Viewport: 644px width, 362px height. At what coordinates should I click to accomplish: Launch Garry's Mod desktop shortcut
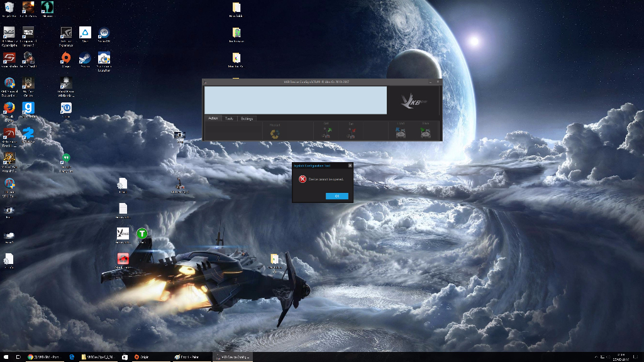[x=28, y=108]
